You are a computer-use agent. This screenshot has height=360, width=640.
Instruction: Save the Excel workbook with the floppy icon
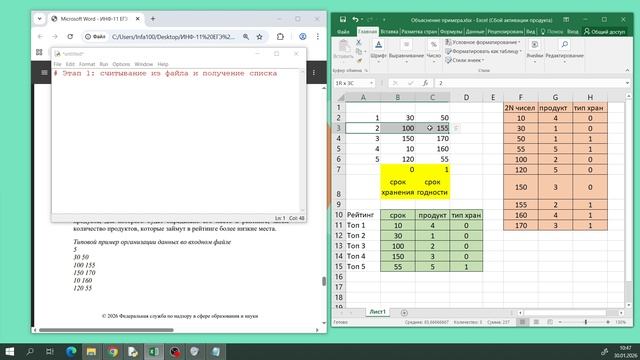pos(343,19)
